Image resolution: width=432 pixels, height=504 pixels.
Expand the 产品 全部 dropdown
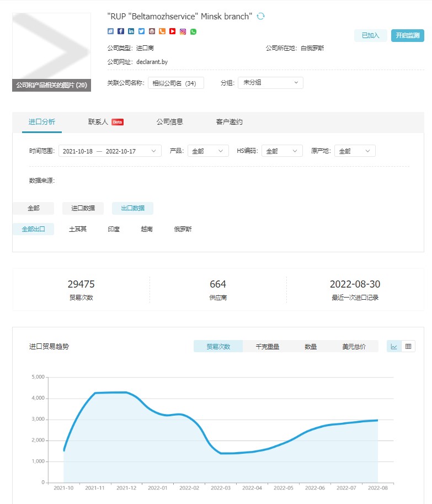pos(208,151)
